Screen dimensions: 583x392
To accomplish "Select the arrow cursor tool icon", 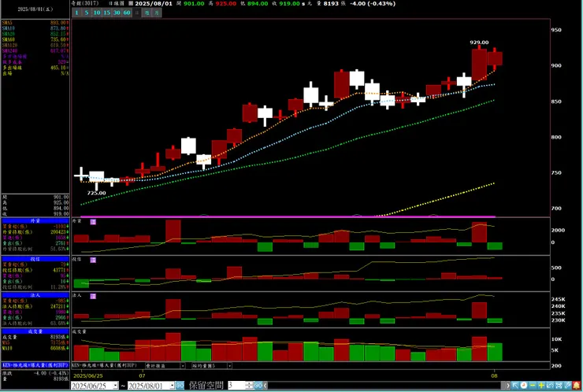I will [x=515, y=386].
